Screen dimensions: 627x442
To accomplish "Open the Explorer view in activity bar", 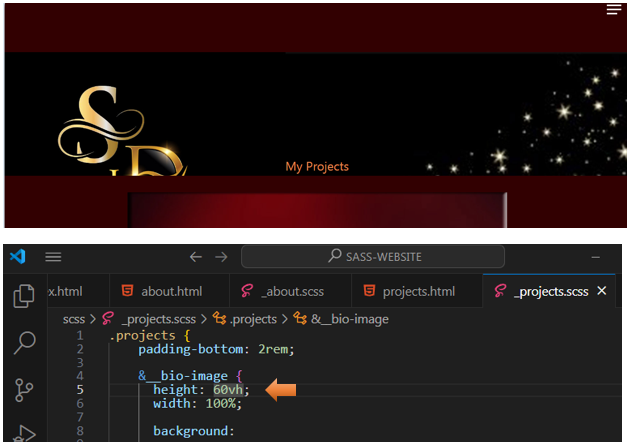I will 23,296.
